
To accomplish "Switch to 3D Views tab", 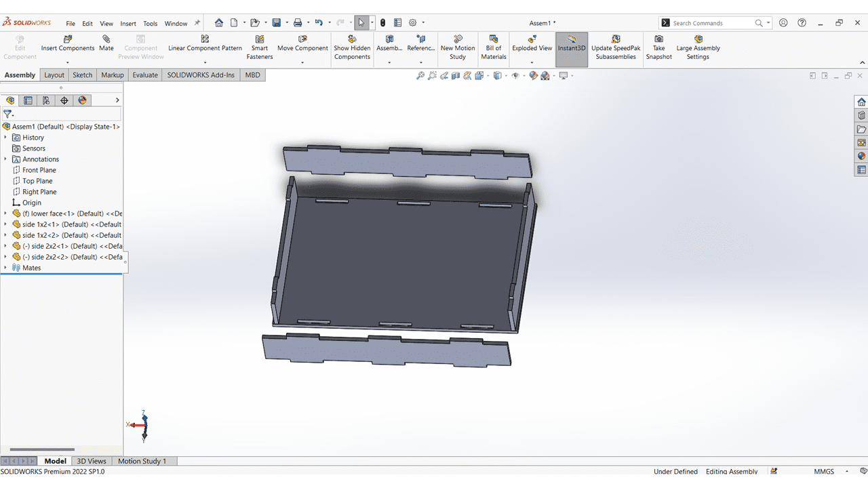I will point(92,461).
